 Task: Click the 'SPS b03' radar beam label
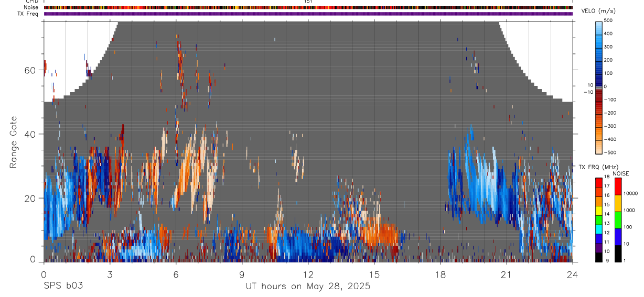63,287
